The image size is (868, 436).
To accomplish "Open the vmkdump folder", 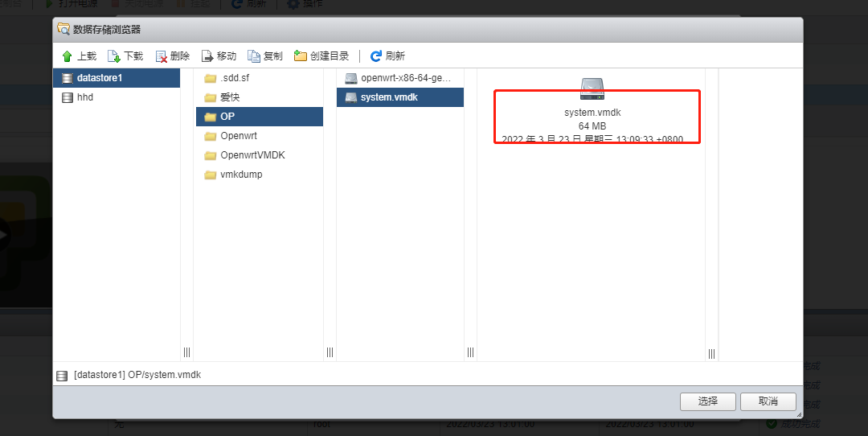I will [241, 175].
